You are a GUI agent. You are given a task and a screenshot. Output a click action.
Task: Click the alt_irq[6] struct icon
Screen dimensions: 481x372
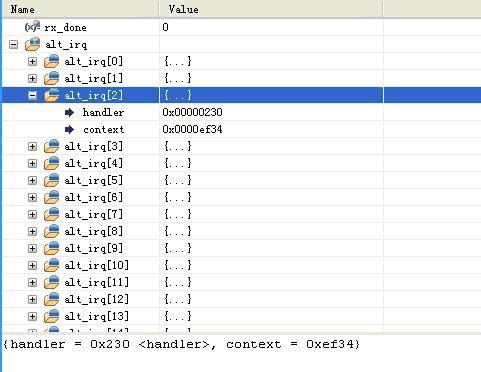tap(51, 197)
